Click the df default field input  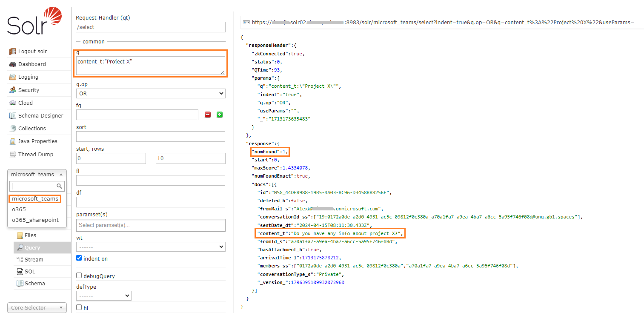(x=151, y=202)
